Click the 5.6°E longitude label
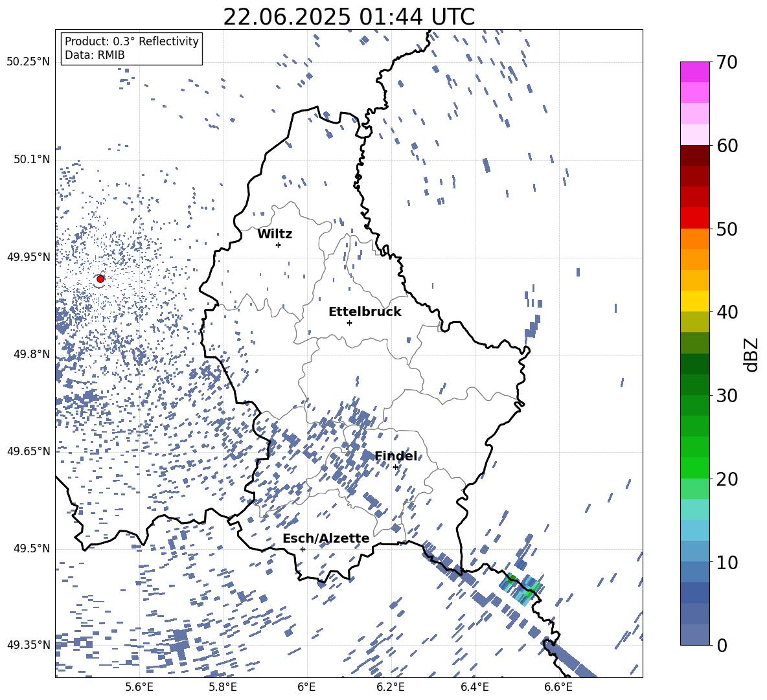Viewport: 767px width, 700px height. click(139, 687)
